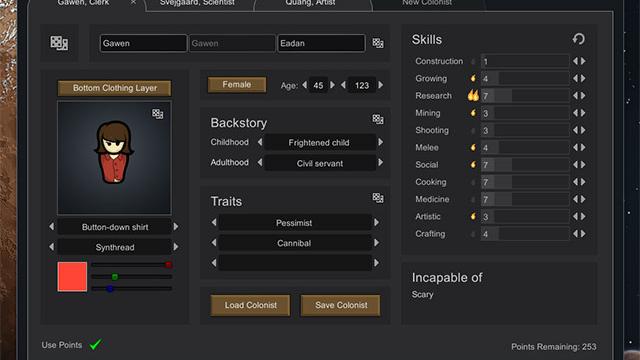Next apparel after Button-down shirt

pyautogui.click(x=176, y=227)
